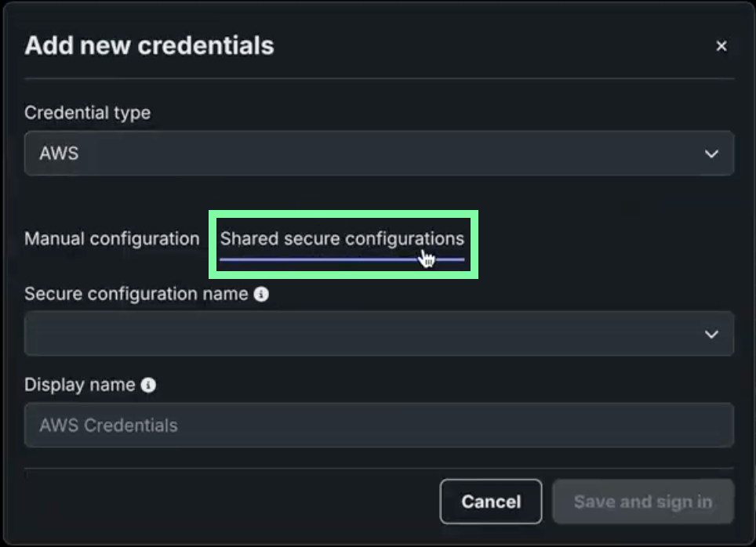Viewport: 756px width, 547px height.
Task: Click the AWS Credentials placeholder text
Action: point(108,426)
